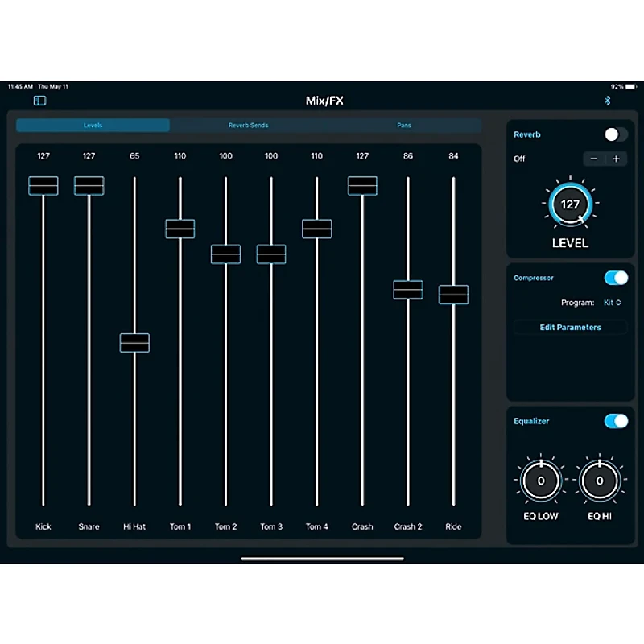Click the EQ HI knob

pos(600,480)
